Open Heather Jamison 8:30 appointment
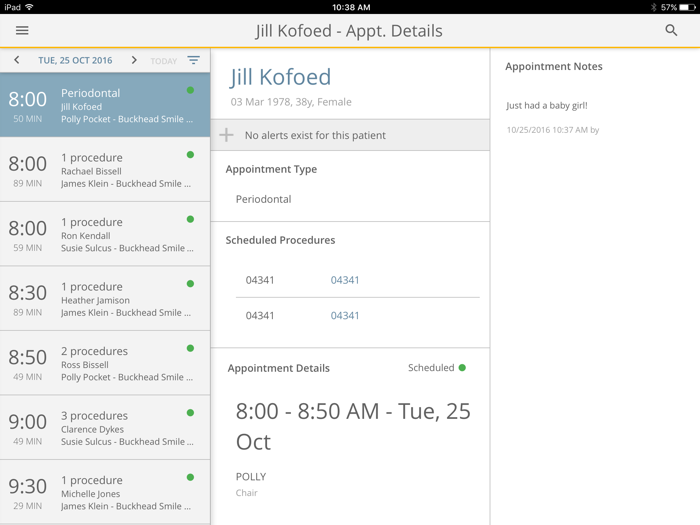 coord(105,299)
